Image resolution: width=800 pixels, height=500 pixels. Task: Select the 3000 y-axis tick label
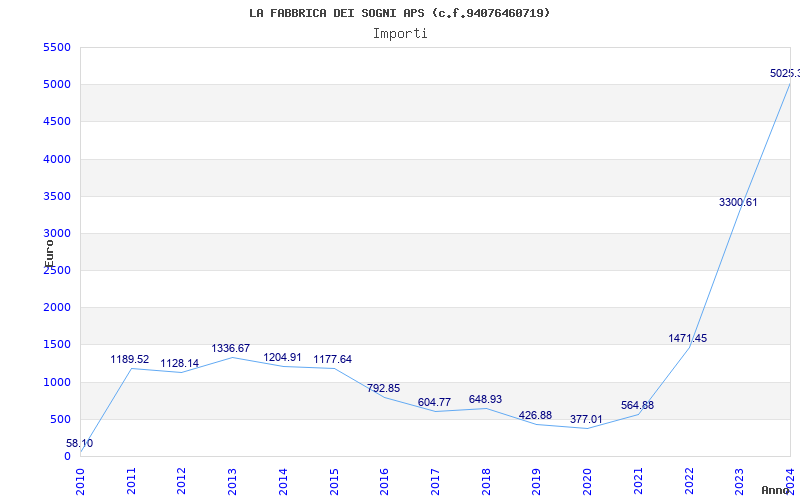[x=57, y=233]
